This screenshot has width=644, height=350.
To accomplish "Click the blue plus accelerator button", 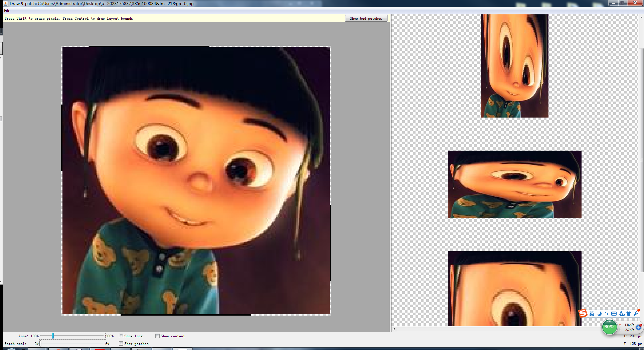I will click(x=638, y=327).
